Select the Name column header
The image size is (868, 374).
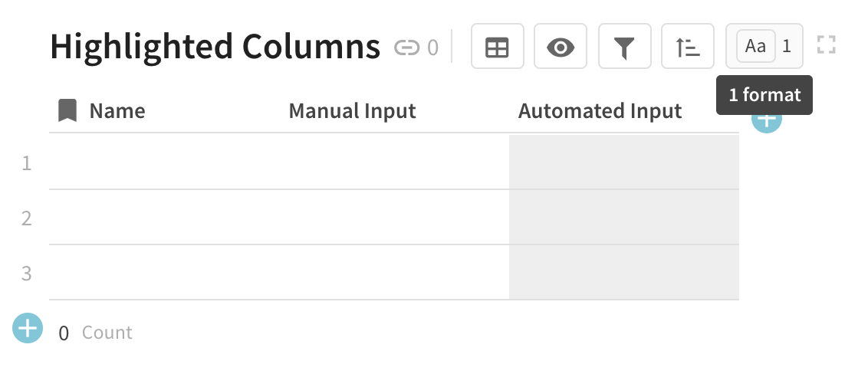point(117,111)
